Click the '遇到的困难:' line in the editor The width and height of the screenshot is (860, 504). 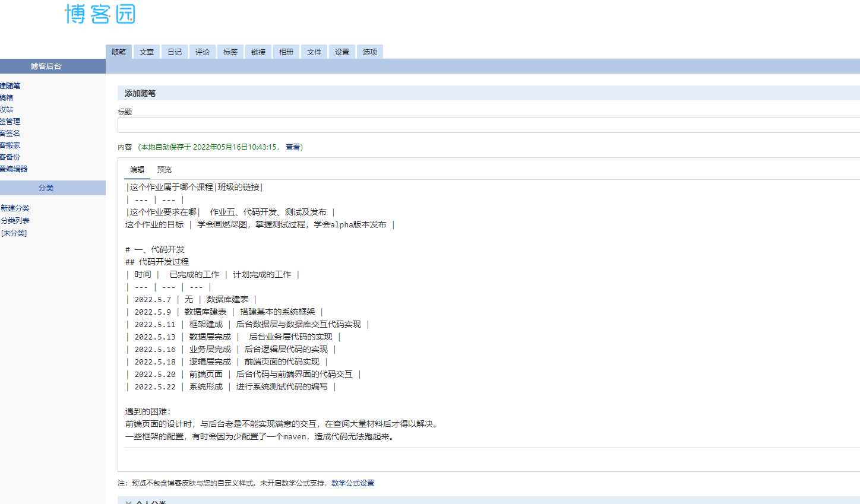tap(148, 411)
